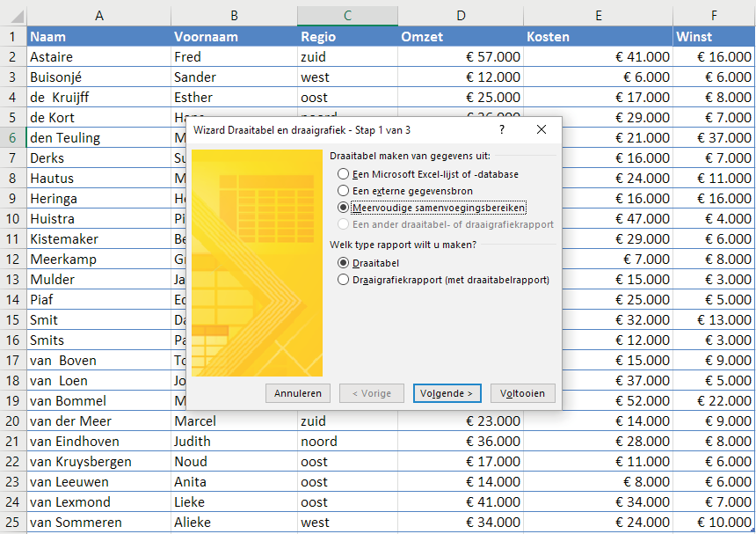Select row 1 by its row number
This screenshot has height=534, width=756.
click(x=14, y=36)
